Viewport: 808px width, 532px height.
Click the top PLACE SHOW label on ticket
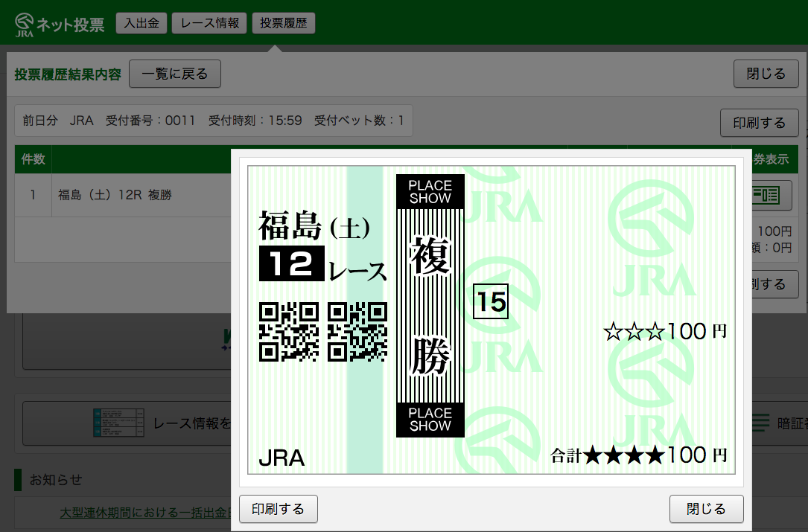point(430,191)
